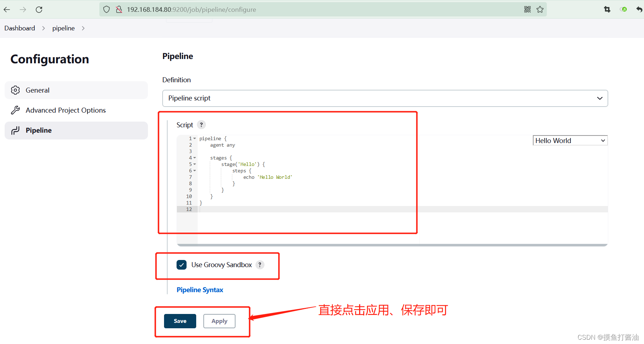Go forward with the browser forward arrow
This screenshot has width=644, height=344.
pos(23,10)
